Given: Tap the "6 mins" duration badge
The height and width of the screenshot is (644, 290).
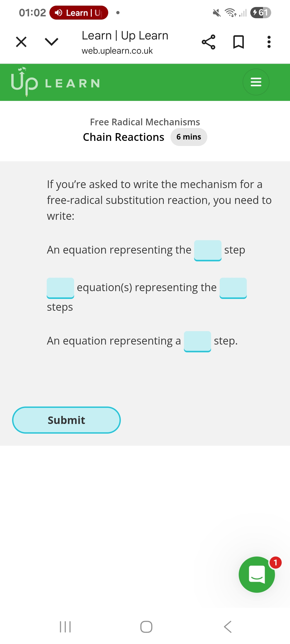Looking at the screenshot, I should pos(189,137).
